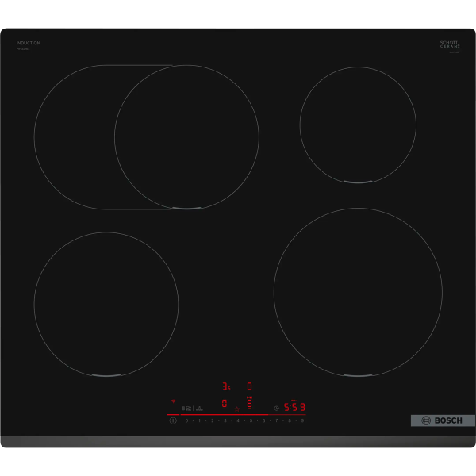476x476 pixels.
Task: Set power level to 0 on scale
Action: pos(187,420)
